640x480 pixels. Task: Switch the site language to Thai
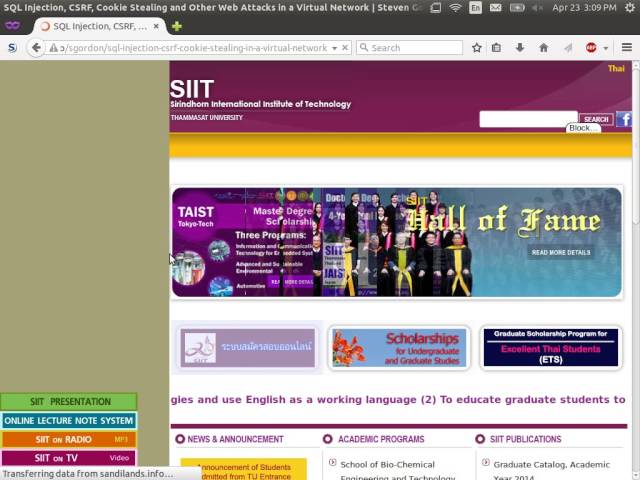click(616, 69)
